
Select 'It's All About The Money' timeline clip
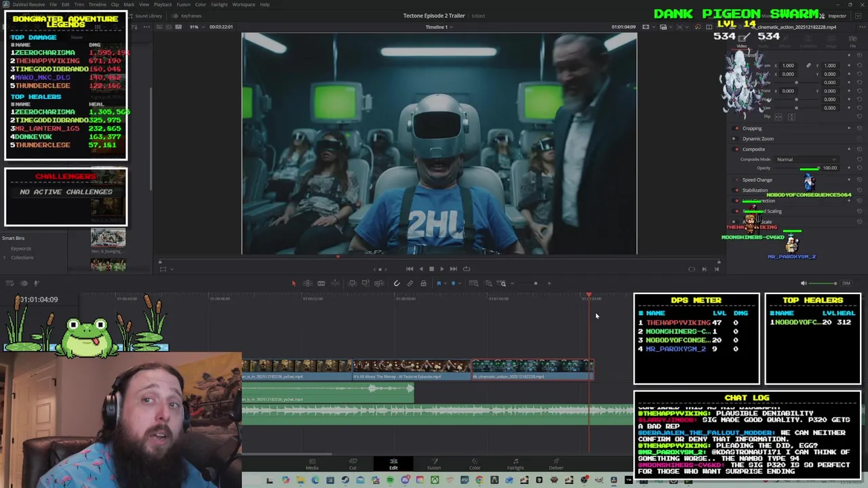pos(411,369)
